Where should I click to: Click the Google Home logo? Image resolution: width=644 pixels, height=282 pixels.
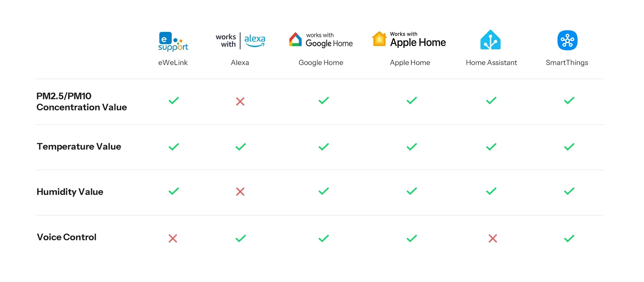click(321, 40)
